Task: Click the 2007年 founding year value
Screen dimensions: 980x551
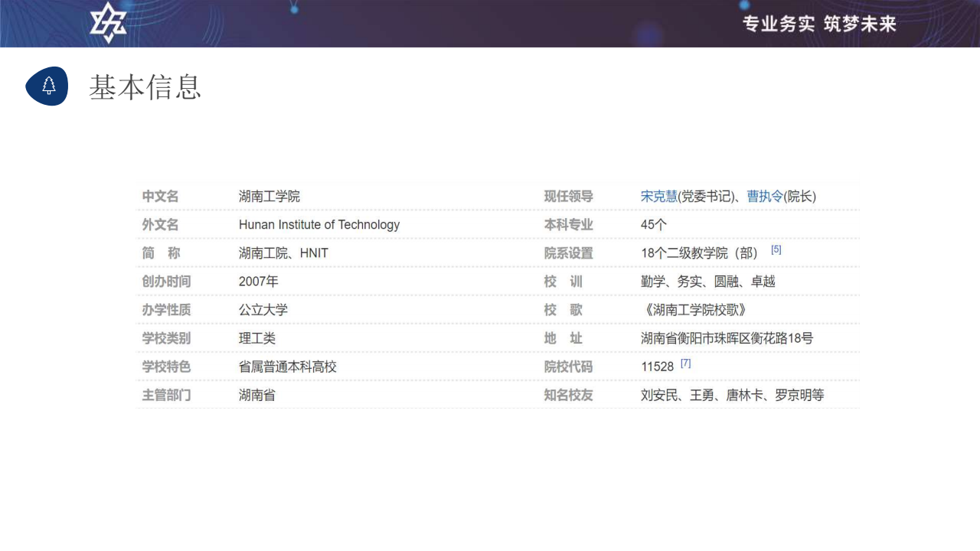Action: click(x=258, y=282)
